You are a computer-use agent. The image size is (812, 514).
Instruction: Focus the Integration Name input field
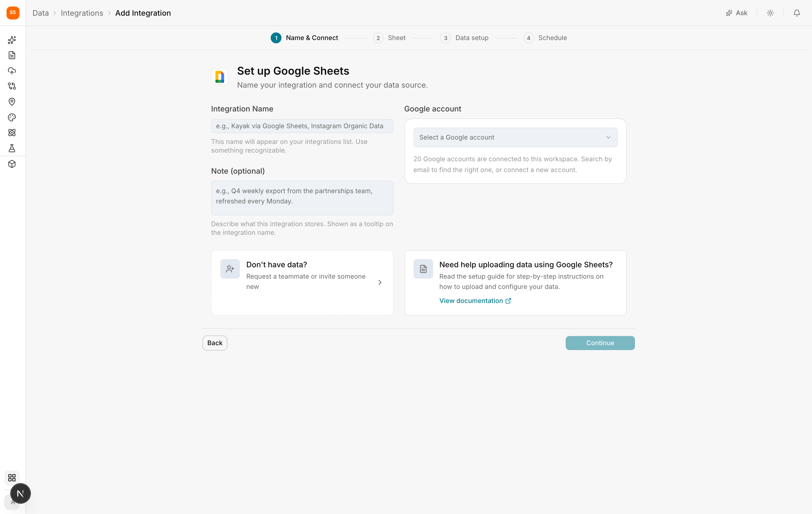[x=302, y=126]
